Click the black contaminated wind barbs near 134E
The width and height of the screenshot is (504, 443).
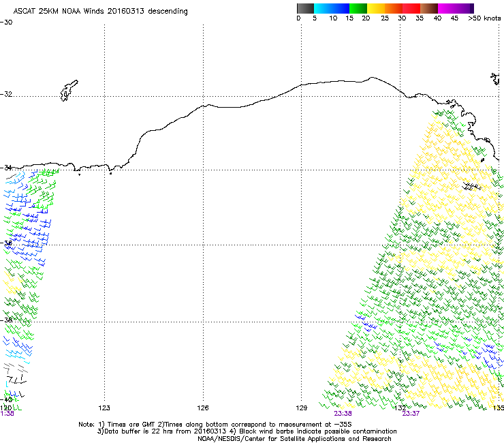(x=471, y=186)
